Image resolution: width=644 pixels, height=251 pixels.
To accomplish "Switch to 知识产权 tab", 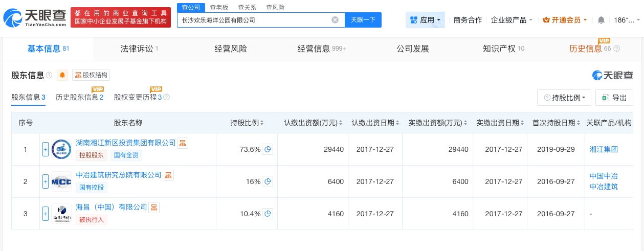I will click(x=504, y=49).
